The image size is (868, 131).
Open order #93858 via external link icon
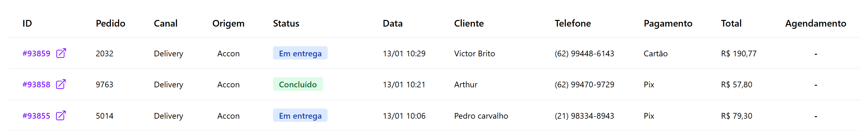pos(61,84)
